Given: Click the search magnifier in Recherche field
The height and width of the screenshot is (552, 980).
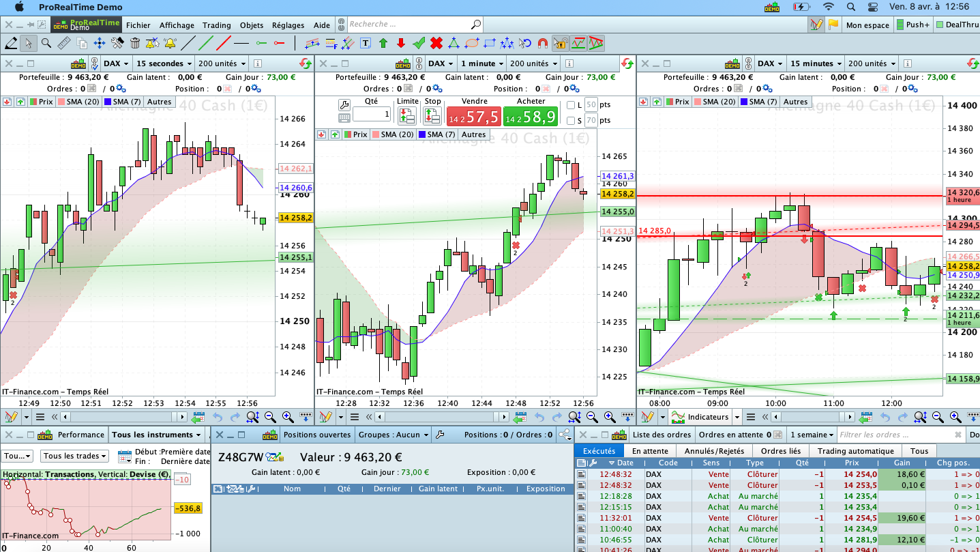Looking at the screenshot, I should tap(476, 25).
